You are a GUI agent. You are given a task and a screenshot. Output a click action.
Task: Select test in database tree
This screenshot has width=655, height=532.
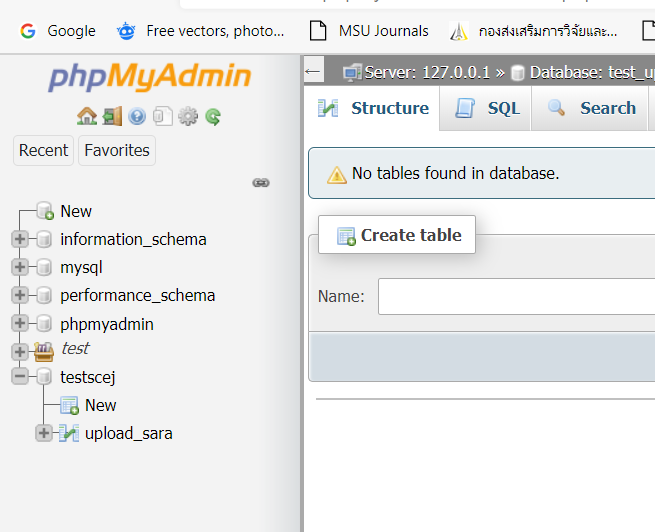coord(75,348)
